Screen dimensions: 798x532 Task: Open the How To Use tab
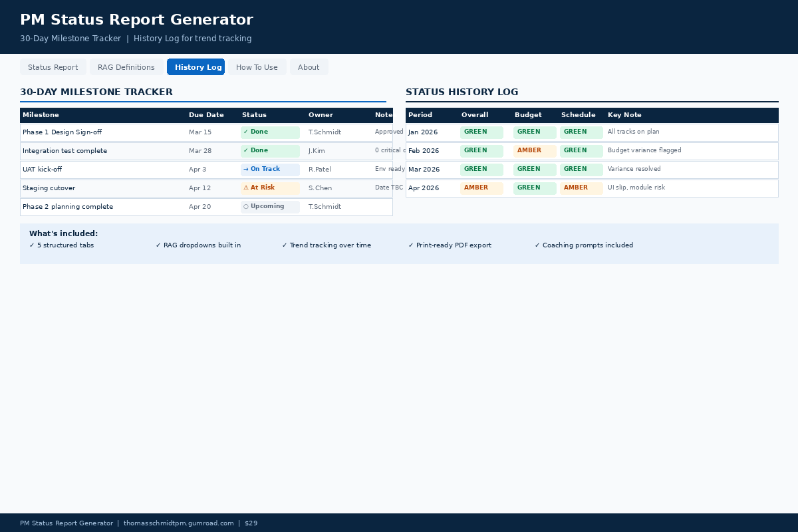click(x=257, y=67)
